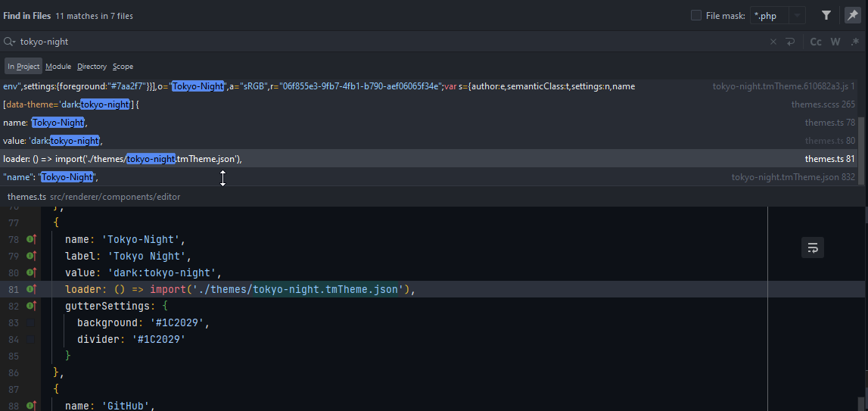Image resolution: width=868 pixels, height=411 pixels.
Task: Select the themes.ts 81 loader result row
Action: [x=429, y=159]
